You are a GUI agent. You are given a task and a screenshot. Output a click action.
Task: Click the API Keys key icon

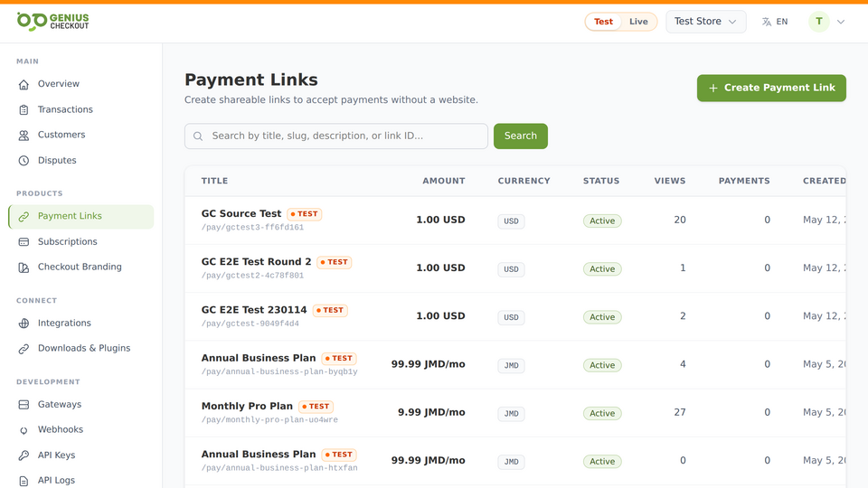24,455
